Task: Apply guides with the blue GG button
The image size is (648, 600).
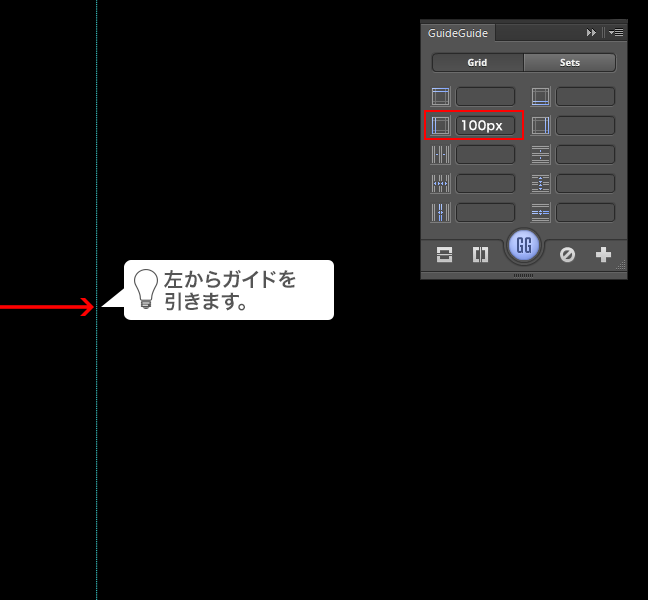Action: tap(524, 246)
